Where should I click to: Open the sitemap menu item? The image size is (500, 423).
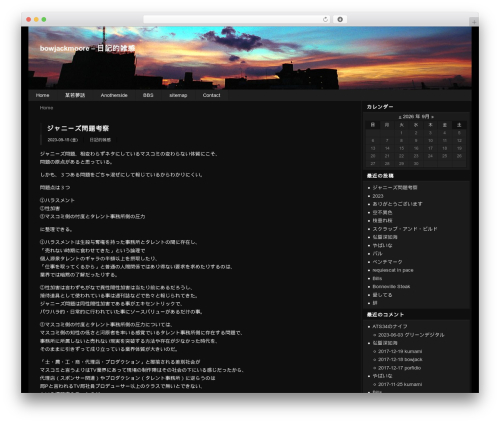pyautogui.click(x=178, y=95)
